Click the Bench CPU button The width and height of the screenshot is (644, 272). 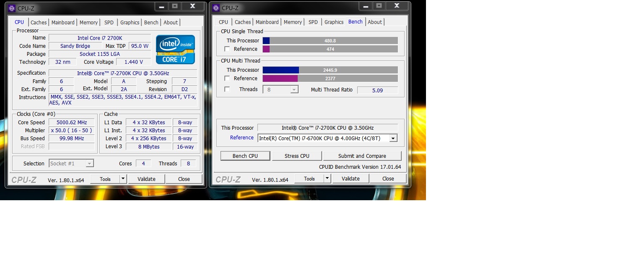point(245,156)
